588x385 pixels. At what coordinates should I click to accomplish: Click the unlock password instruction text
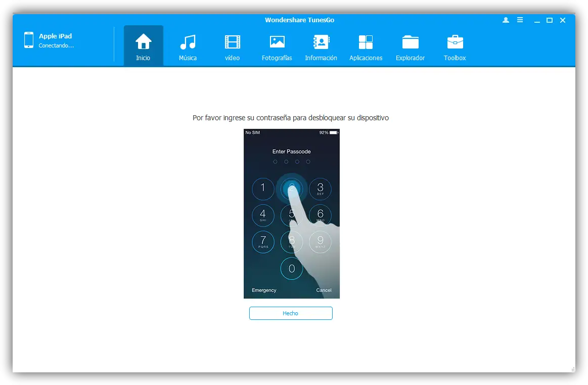[x=291, y=118]
